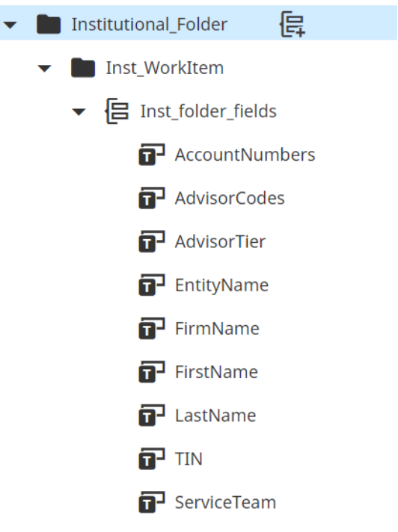Select the AdvisorTier field
The height and width of the screenshot is (532, 398).
click(x=221, y=241)
